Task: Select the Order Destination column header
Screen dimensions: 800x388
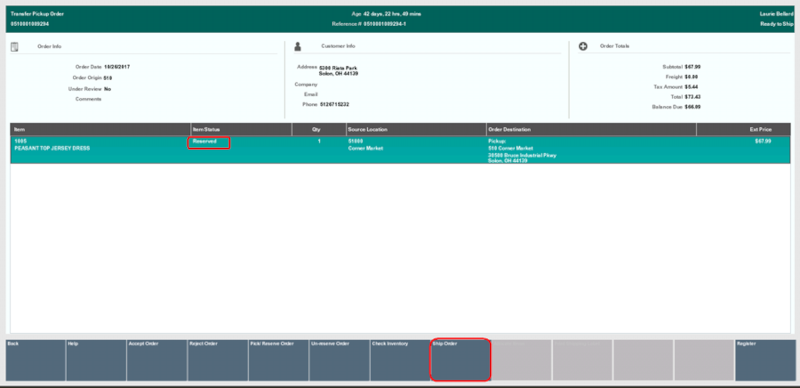Action: 591,130
